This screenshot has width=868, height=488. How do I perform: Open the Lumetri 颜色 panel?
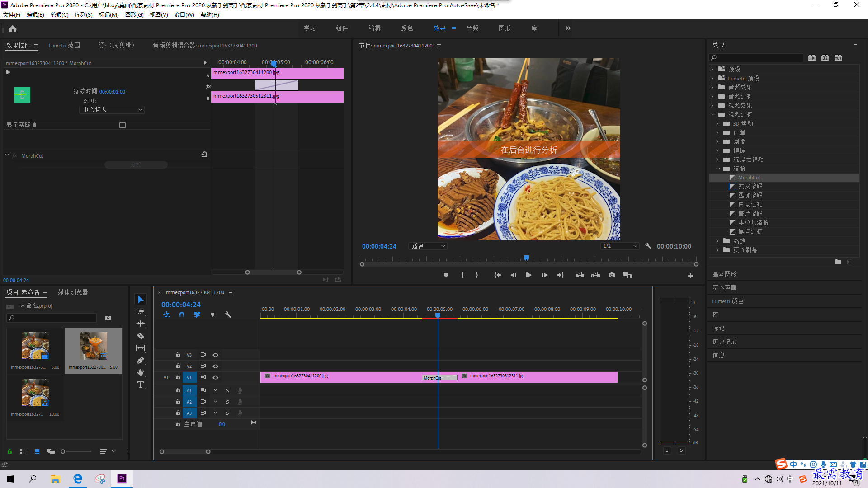[x=728, y=301]
